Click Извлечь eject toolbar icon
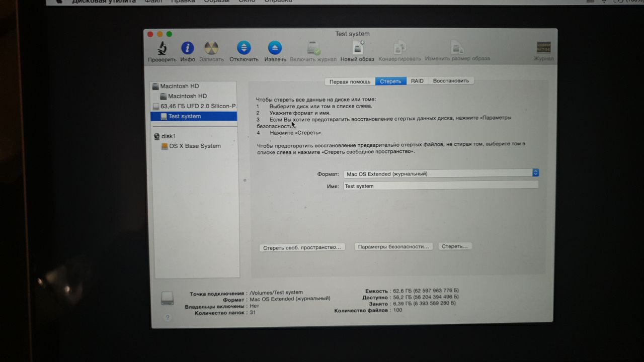 pyautogui.click(x=275, y=48)
